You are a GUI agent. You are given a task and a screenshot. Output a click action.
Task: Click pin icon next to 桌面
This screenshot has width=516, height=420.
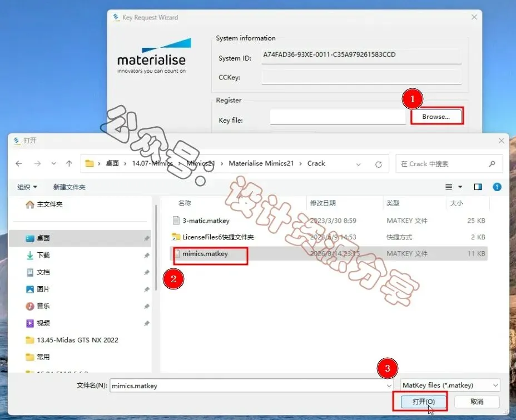147,238
